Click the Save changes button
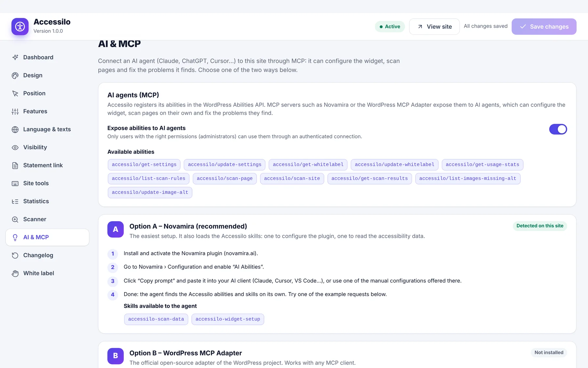Image resolution: width=588 pixels, height=368 pixels. (x=544, y=26)
